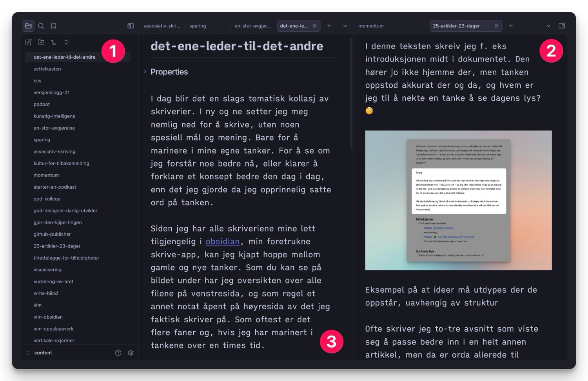Click the embedded screenshot image in right pane
Screen dimensions: 588x381
458,200
